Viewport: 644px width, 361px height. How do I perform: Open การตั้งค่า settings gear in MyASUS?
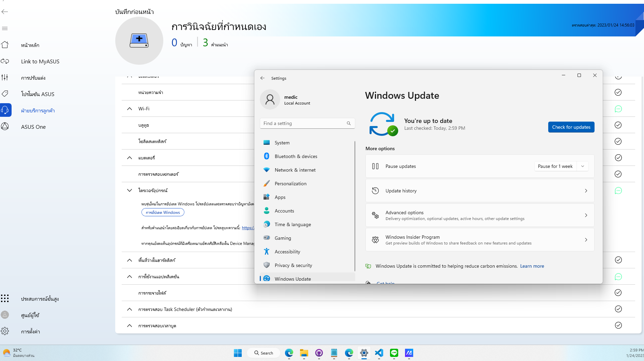[5, 331]
